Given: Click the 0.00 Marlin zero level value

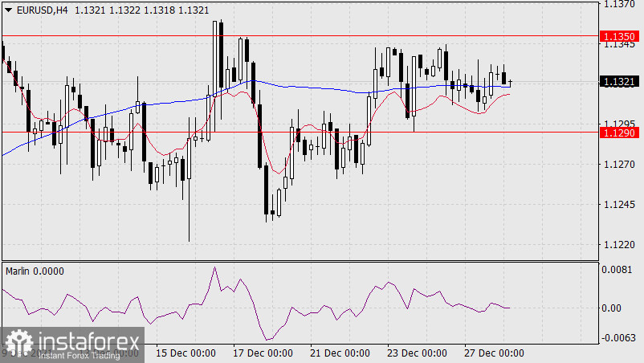Looking at the screenshot, I should tap(612, 308).
